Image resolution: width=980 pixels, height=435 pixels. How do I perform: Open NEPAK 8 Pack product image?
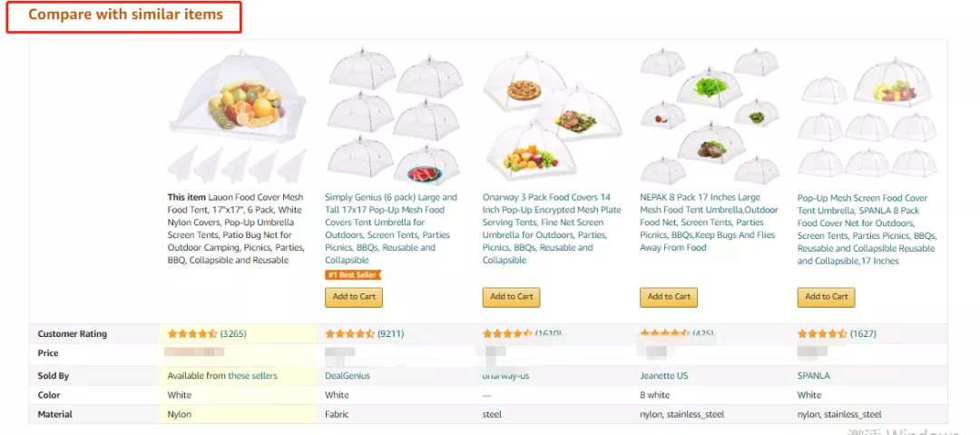pos(708,114)
